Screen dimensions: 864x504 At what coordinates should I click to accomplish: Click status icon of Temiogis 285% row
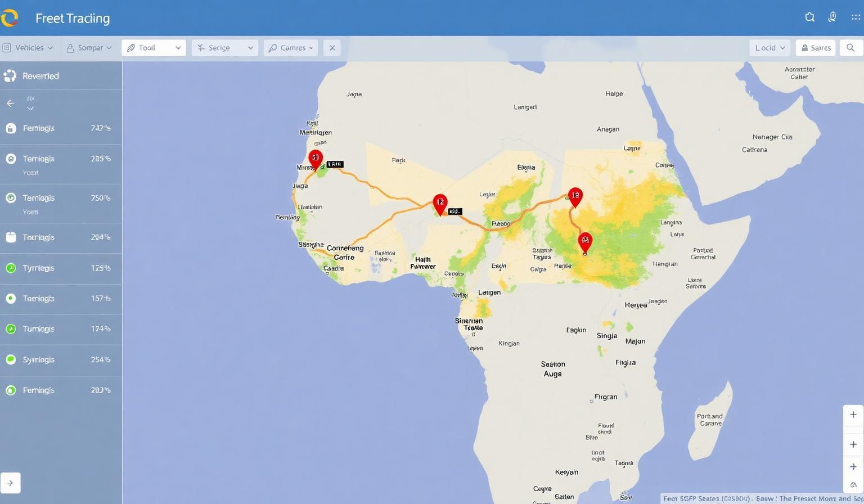click(x=11, y=159)
